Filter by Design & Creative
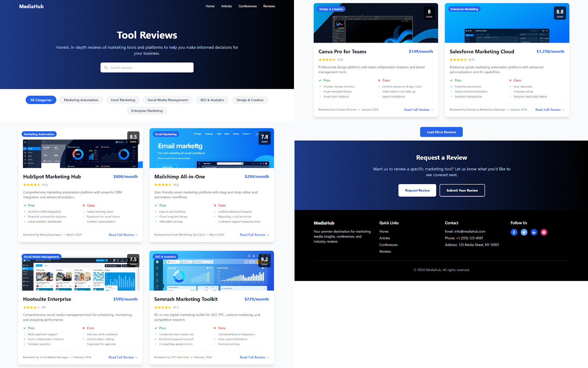This screenshot has height=368, width=588. point(250,100)
